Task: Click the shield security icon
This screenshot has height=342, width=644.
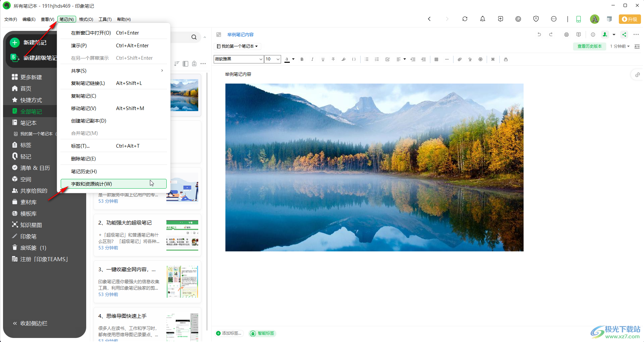Action: click(536, 19)
